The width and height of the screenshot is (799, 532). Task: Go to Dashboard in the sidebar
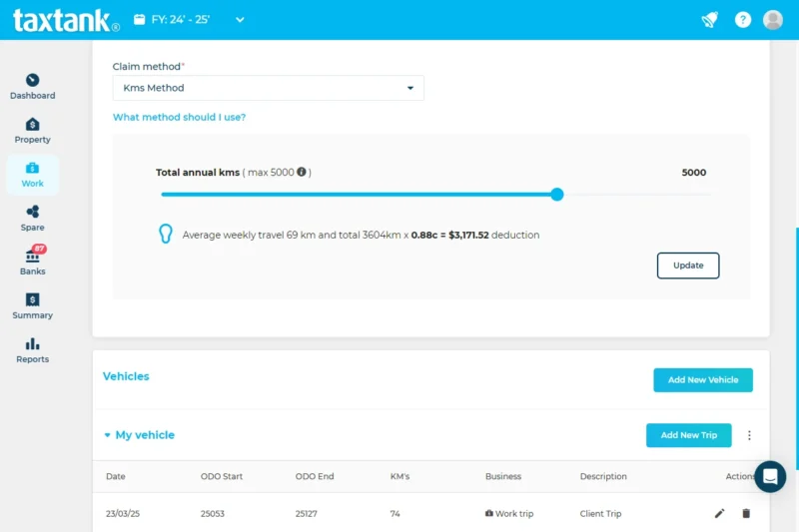click(x=32, y=87)
